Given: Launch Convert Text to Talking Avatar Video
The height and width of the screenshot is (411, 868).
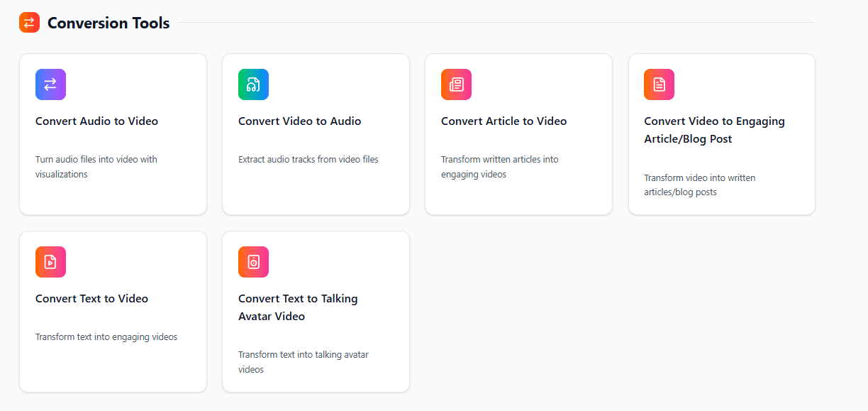Looking at the screenshot, I should tap(297, 307).
